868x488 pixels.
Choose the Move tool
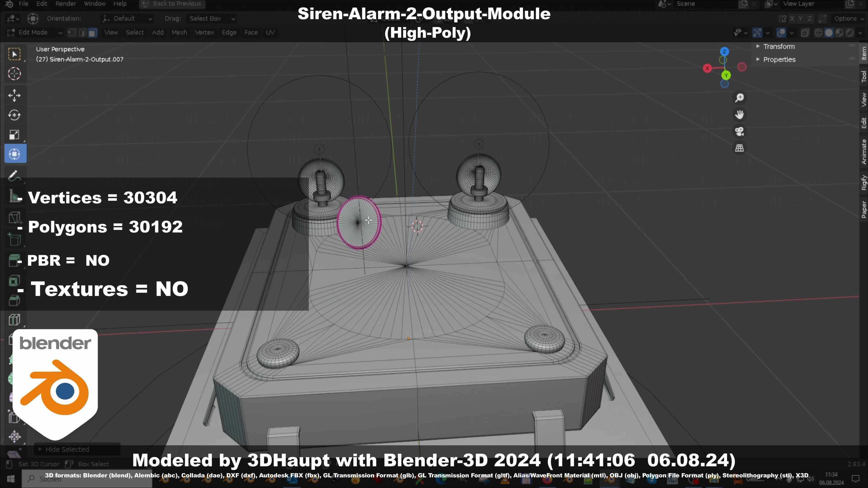pyautogui.click(x=14, y=95)
